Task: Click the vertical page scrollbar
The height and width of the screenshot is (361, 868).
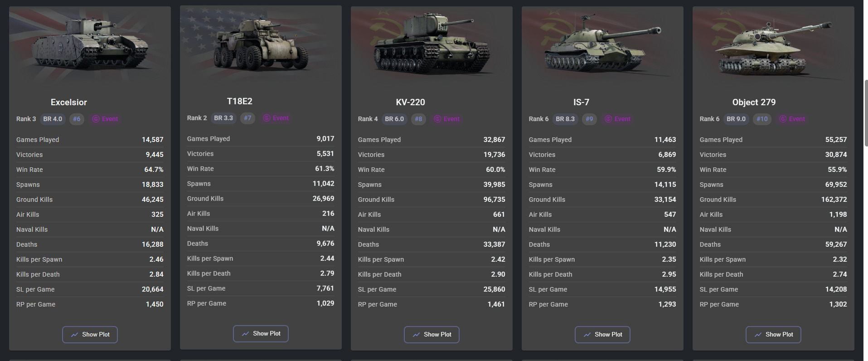Action: coord(866,113)
